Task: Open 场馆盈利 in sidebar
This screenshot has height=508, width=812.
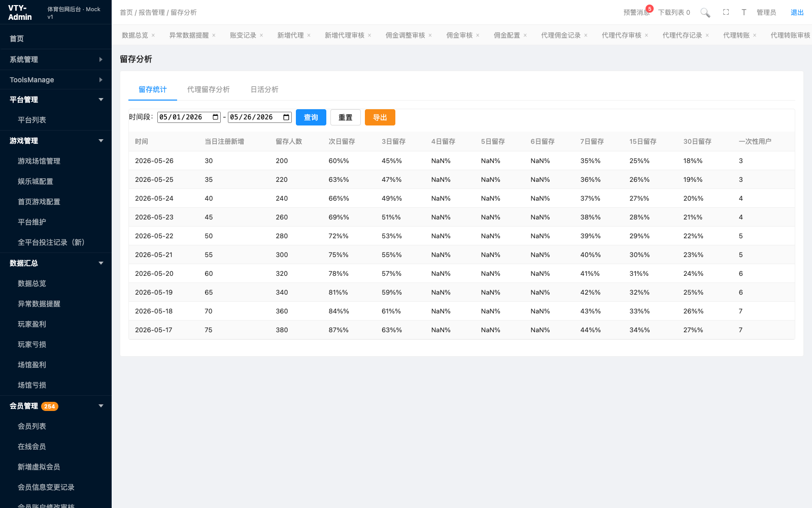Action: pyautogui.click(x=56, y=365)
